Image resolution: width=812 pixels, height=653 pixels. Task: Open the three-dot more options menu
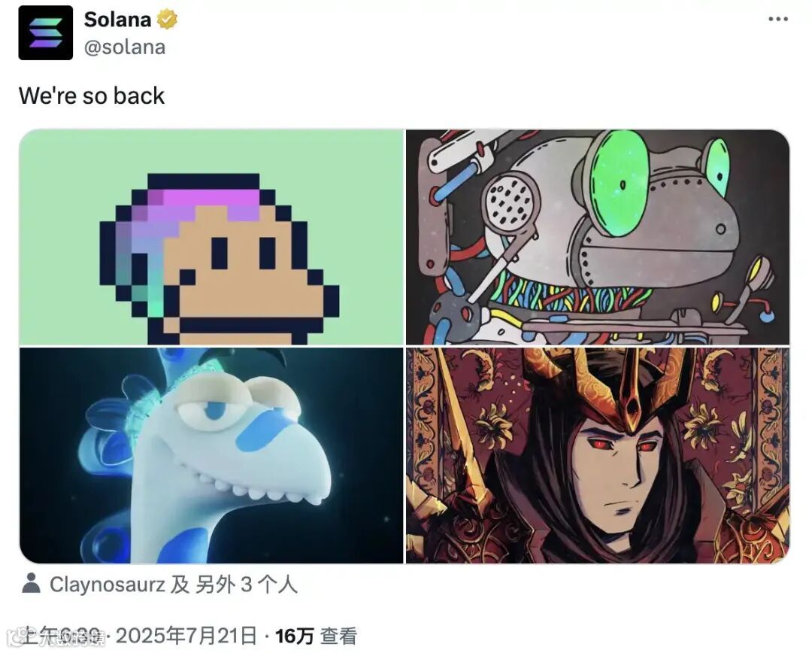click(x=778, y=19)
